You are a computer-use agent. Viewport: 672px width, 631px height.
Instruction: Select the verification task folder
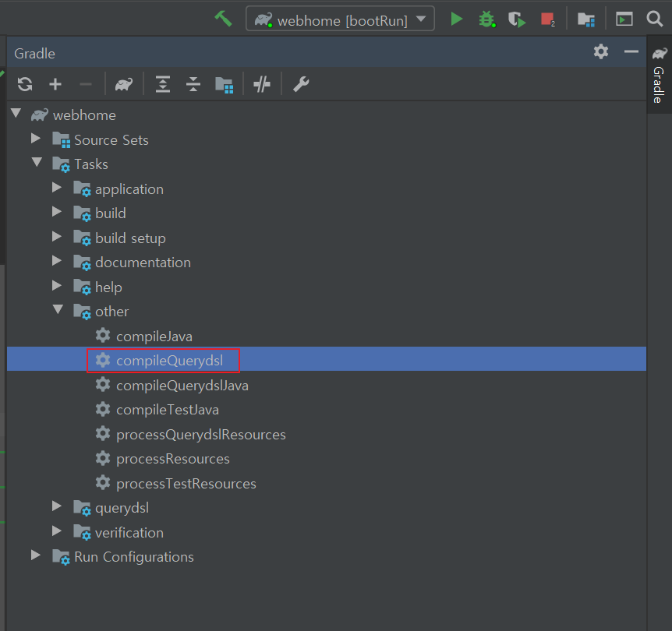(129, 533)
